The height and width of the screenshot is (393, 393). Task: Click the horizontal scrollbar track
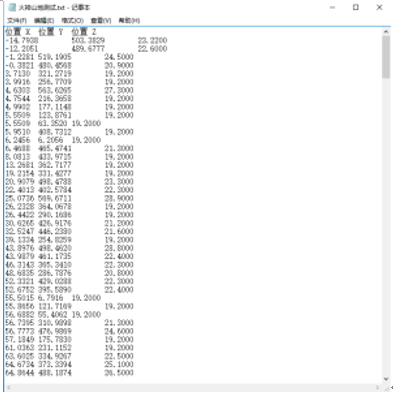(193, 387)
